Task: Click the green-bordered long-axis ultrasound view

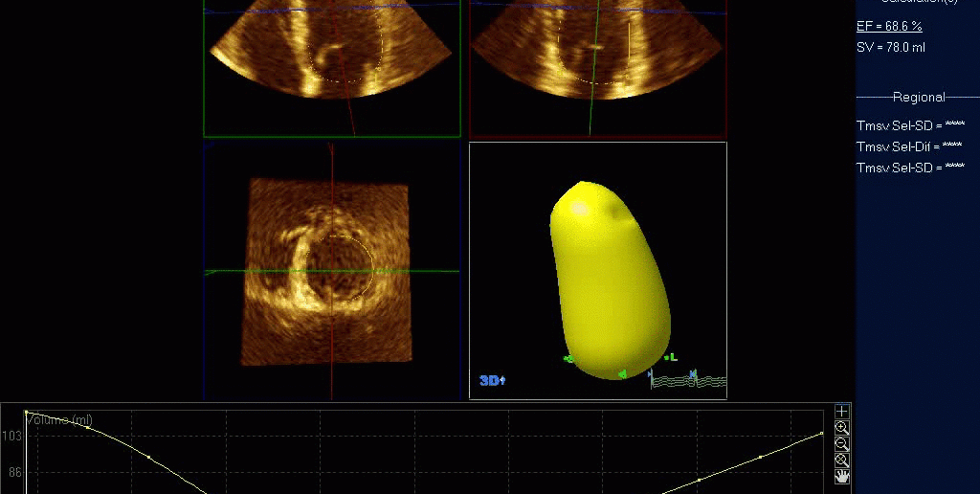Action: click(x=332, y=68)
